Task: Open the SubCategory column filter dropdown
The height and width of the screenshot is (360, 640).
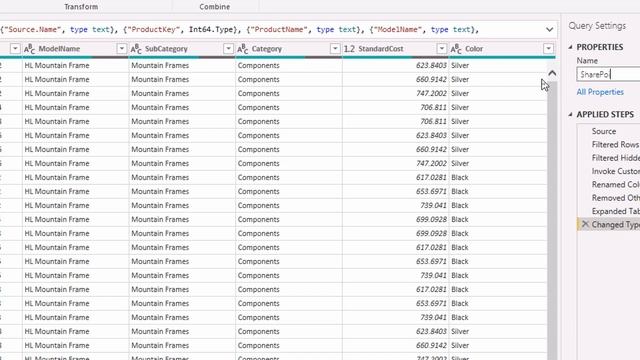Action: (228, 49)
